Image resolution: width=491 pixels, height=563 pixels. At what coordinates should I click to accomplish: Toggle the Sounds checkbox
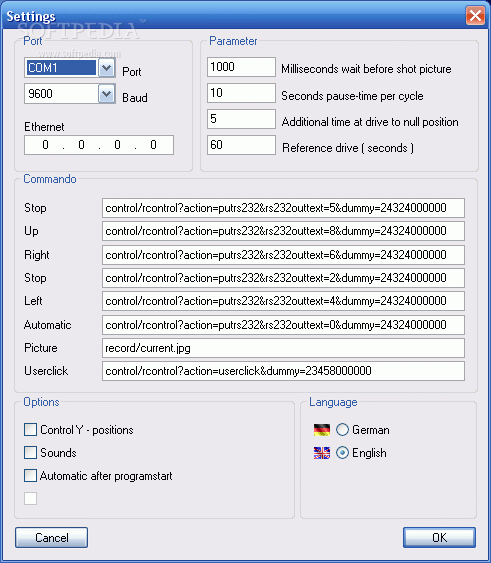coord(31,452)
